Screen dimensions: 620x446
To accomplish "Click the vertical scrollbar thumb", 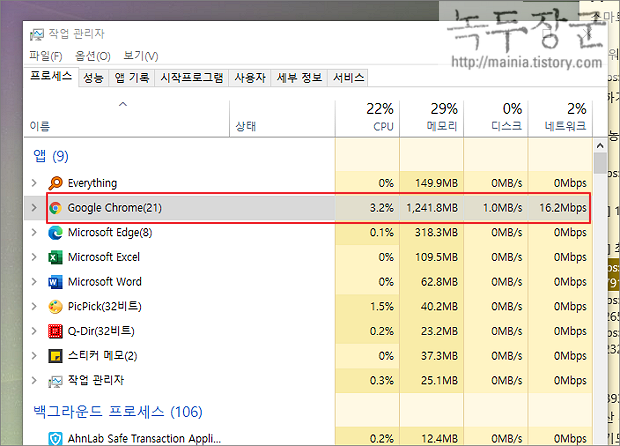I will (600, 163).
